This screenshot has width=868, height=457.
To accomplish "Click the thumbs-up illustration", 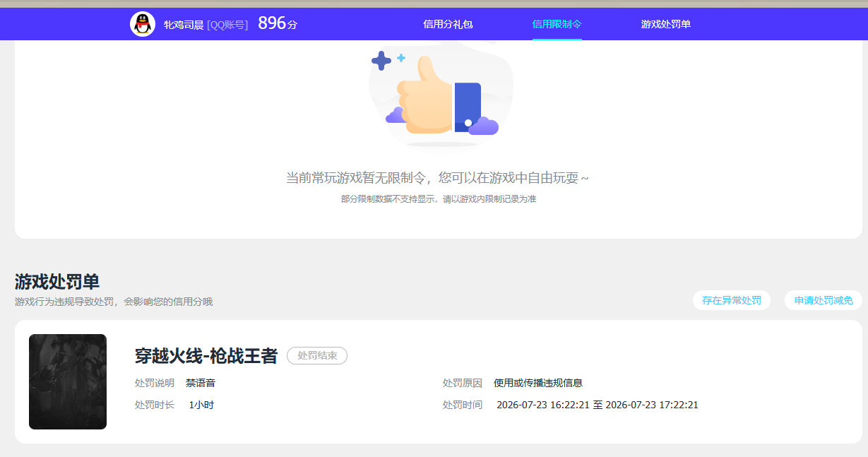I will pos(441,95).
